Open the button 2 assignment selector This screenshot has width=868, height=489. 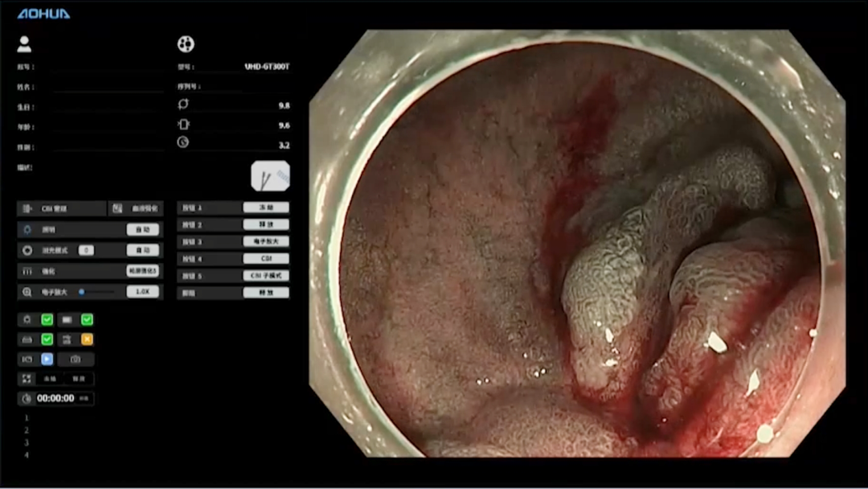click(266, 225)
